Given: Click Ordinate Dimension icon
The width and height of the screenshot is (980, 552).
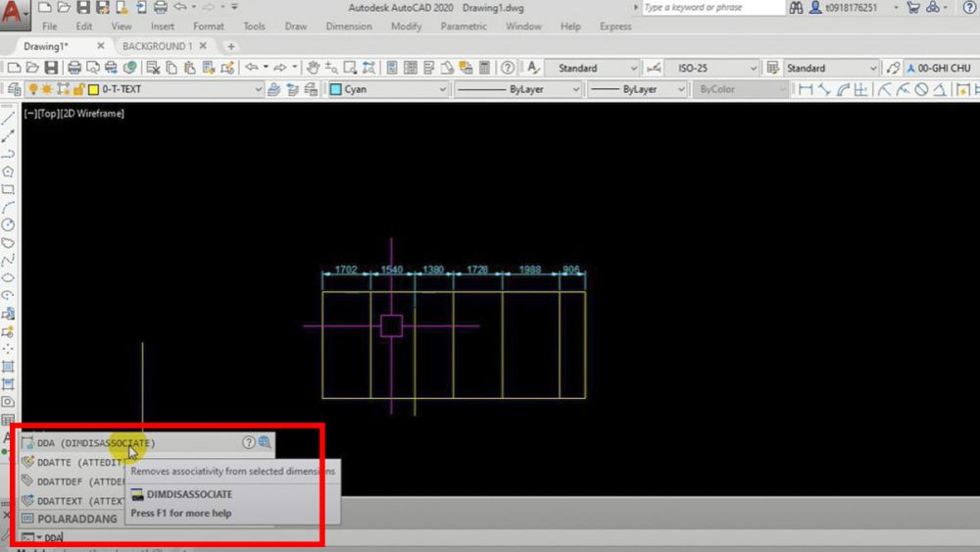Looking at the screenshot, I should [861, 89].
